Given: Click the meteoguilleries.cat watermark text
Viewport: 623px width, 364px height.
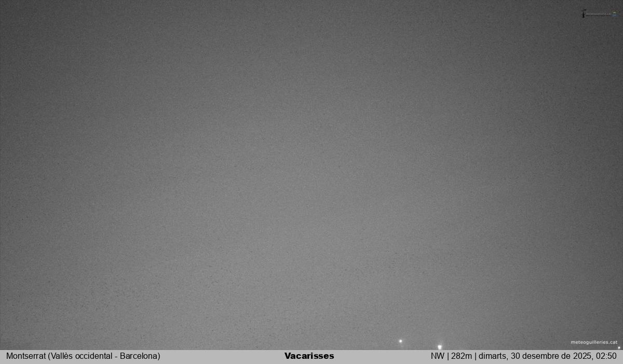Looking at the screenshot, I should 594,342.
